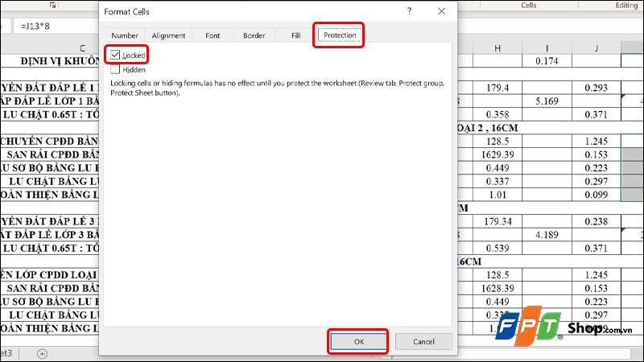This screenshot has width=644, height=362.
Task: Enable the Hidden checkbox
Action: [x=115, y=69]
